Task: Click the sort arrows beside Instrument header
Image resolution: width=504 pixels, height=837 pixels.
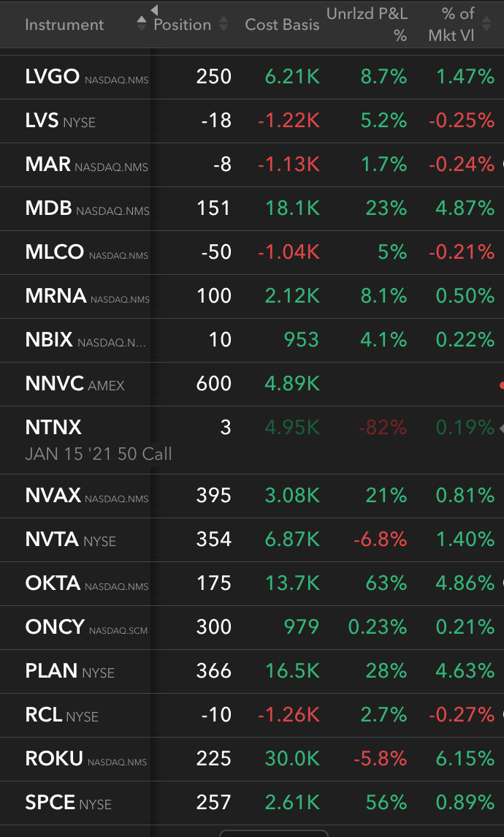Action: [x=142, y=24]
